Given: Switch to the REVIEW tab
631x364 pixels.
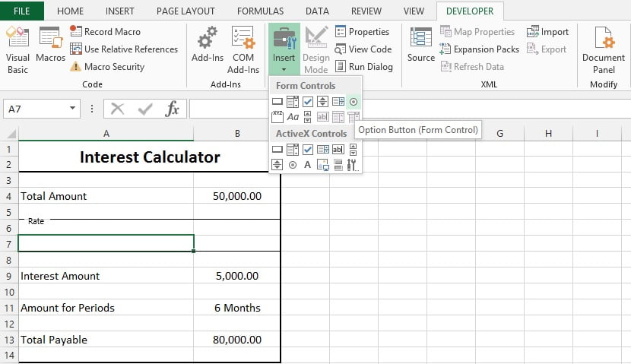Looking at the screenshot, I should [x=366, y=11].
